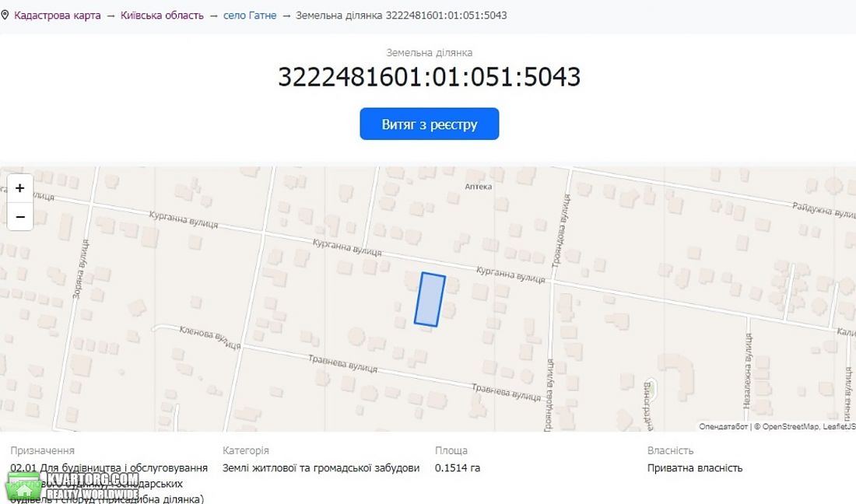Click the parcel number 3222481601:01:051:5043 heading
This screenshot has width=856, height=504.
(x=429, y=76)
